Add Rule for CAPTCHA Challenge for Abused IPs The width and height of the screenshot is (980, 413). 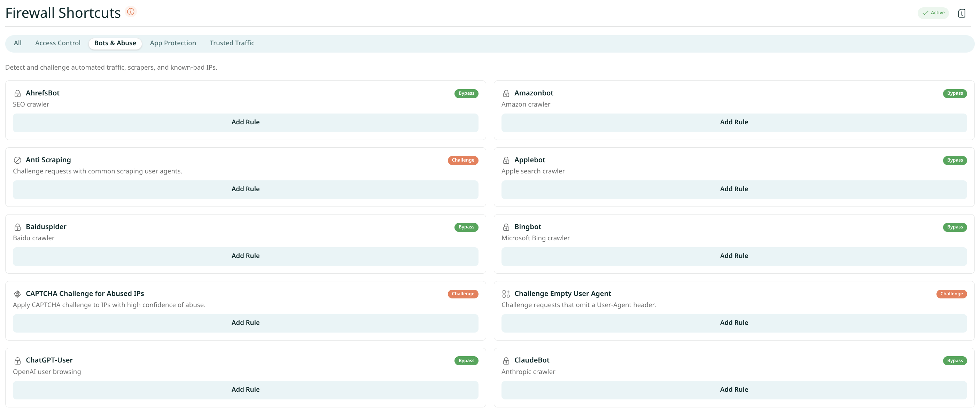click(246, 323)
